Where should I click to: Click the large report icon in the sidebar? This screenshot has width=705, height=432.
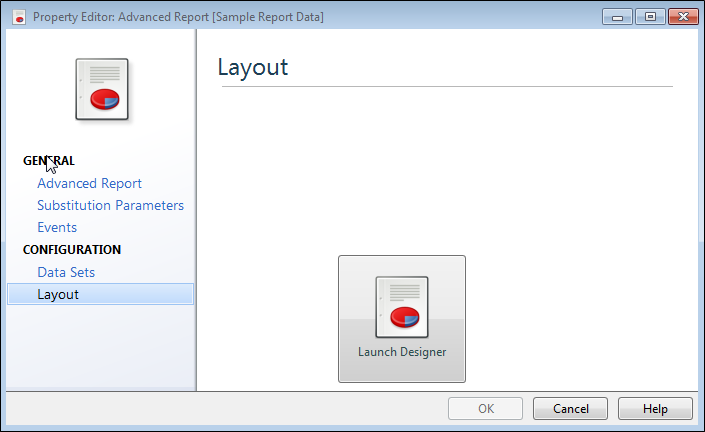pyautogui.click(x=102, y=89)
